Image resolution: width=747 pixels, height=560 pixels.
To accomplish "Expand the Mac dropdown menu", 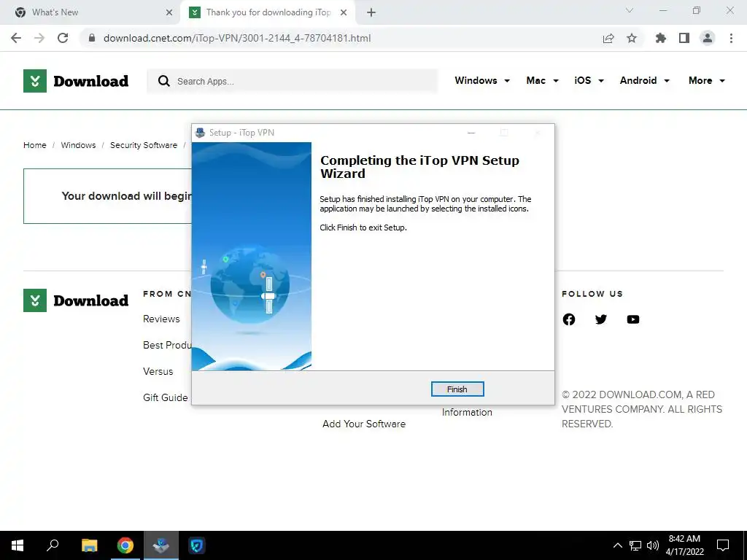I will 542,80.
